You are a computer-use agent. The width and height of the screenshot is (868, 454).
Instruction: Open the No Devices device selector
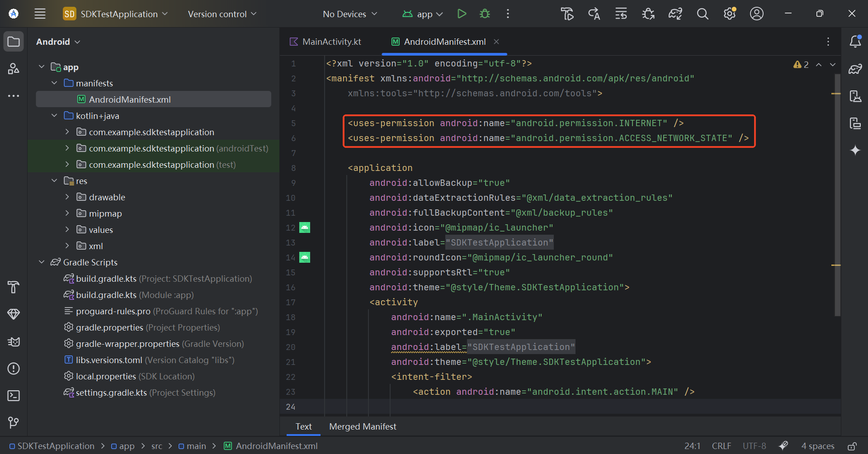tap(350, 14)
